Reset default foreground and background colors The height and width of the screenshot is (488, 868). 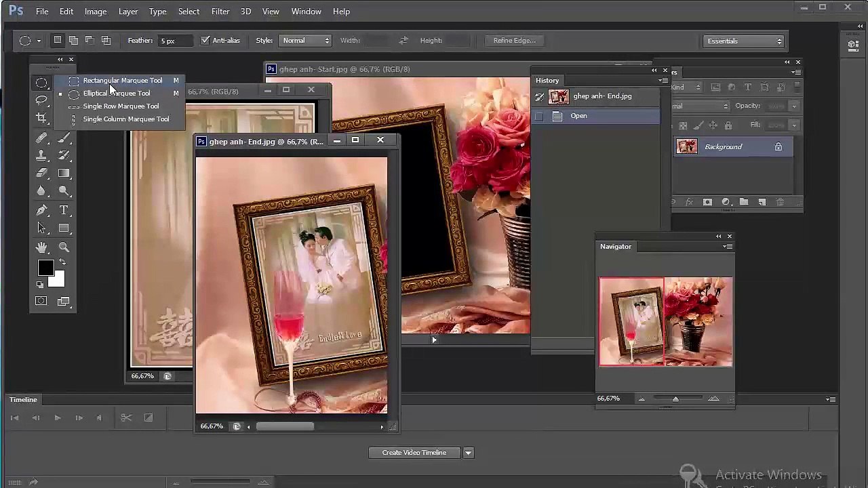coord(40,285)
